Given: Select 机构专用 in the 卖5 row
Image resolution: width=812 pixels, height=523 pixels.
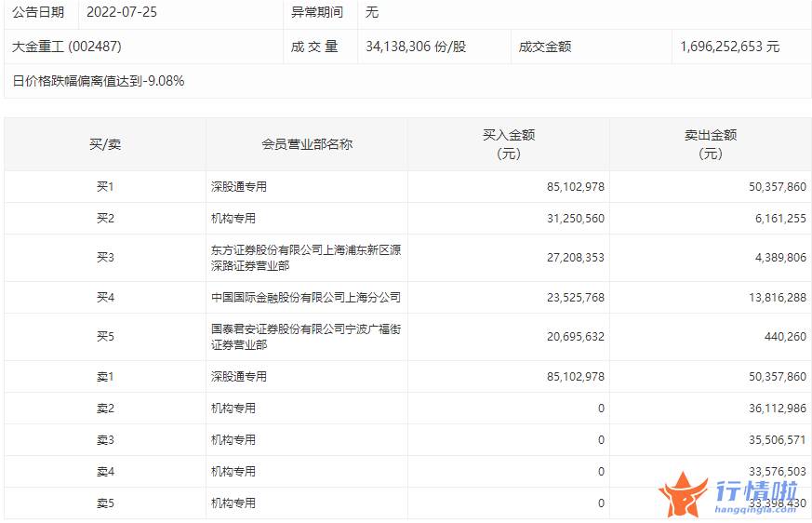Looking at the screenshot, I should [233, 503].
